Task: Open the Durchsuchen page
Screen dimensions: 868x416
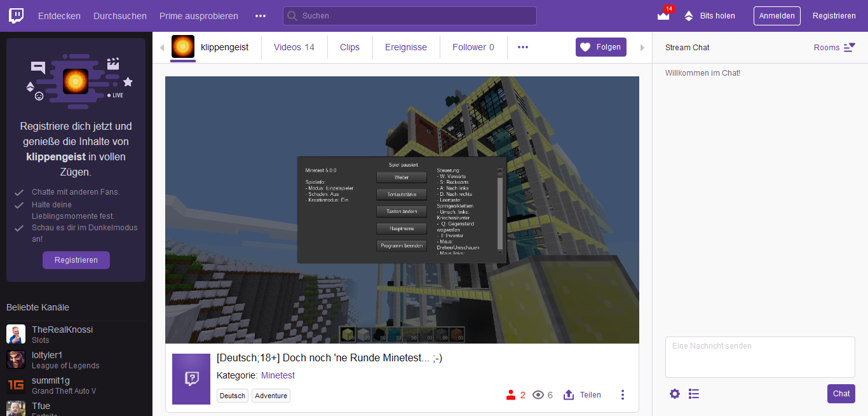Action: tap(120, 16)
